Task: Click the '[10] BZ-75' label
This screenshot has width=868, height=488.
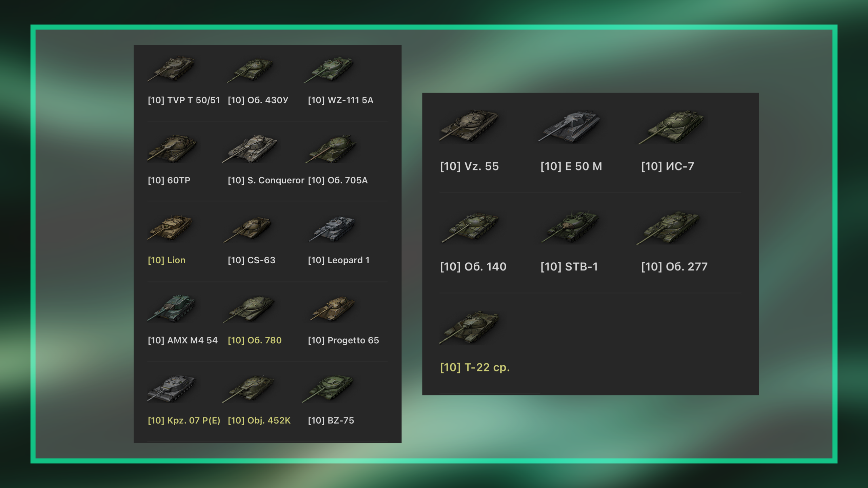Action: [331, 421]
